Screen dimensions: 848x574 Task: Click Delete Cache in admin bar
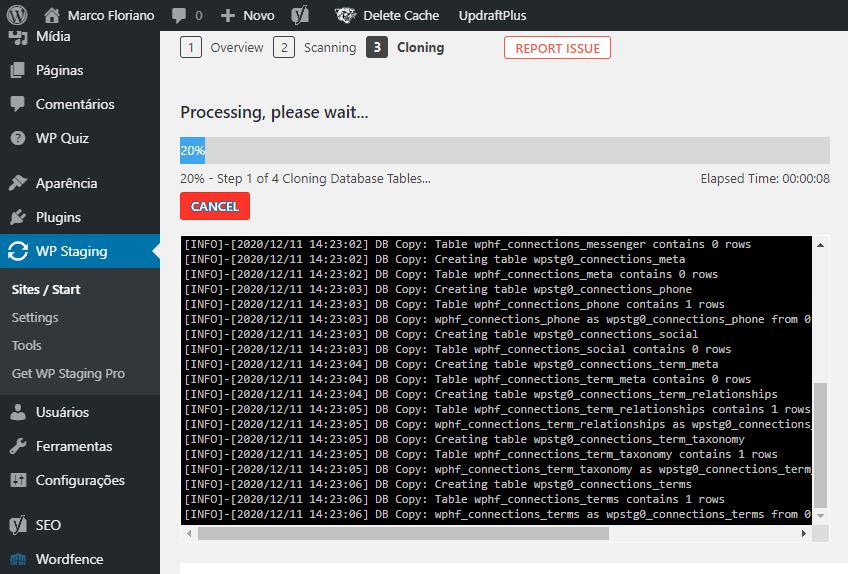(401, 15)
